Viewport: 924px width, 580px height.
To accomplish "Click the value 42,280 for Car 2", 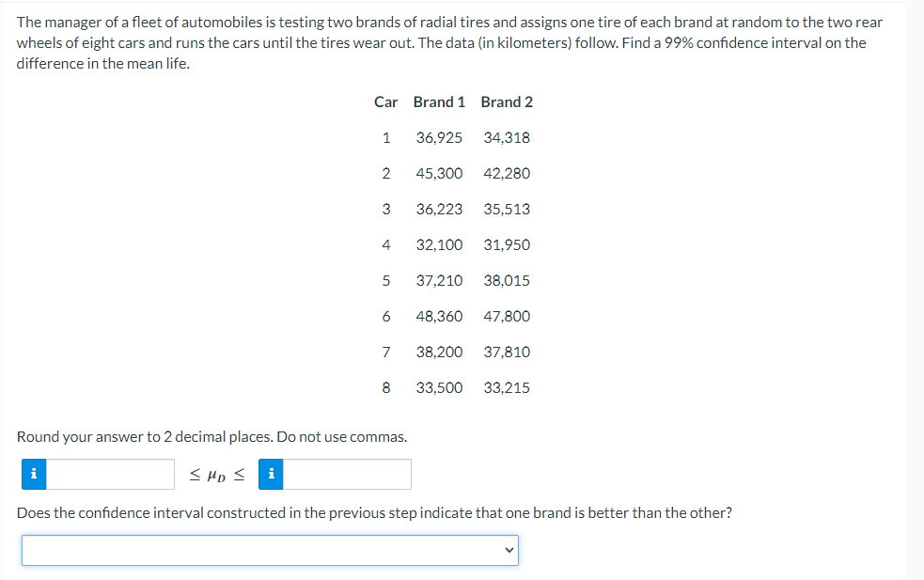I will [507, 173].
